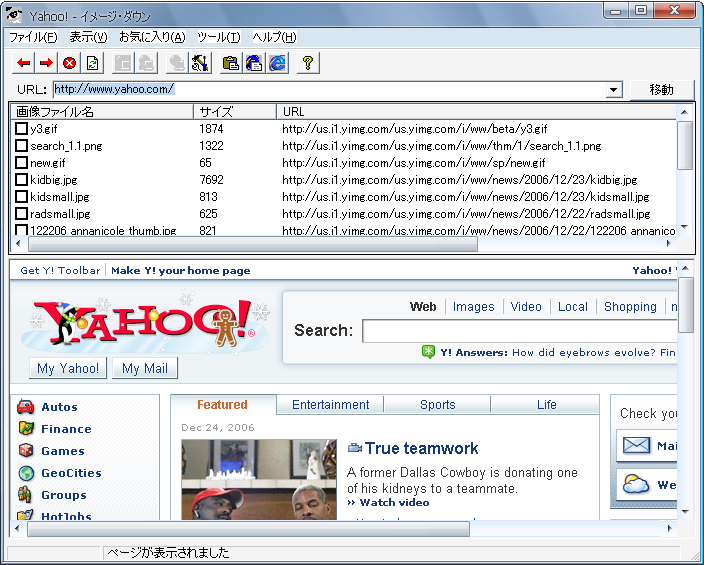This screenshot has height=565, width=704.
Task: Click Make Y! your home page link
Action: click(x=180, y=270)
